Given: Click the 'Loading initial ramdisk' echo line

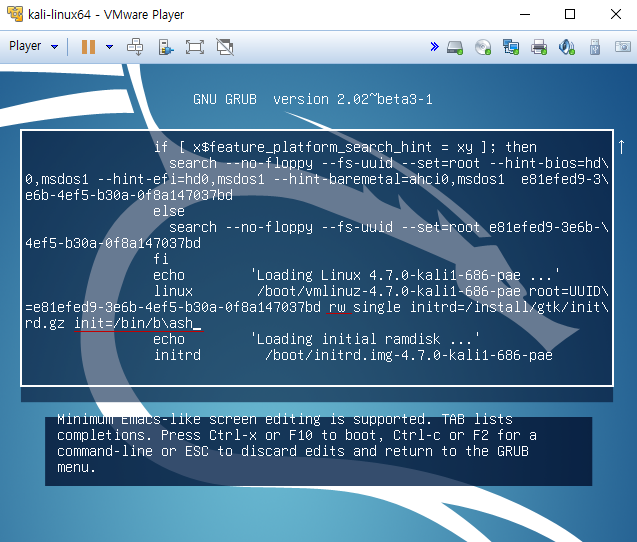Looking at the screenshot, I should pyautogui.click(x=316, y=339).
